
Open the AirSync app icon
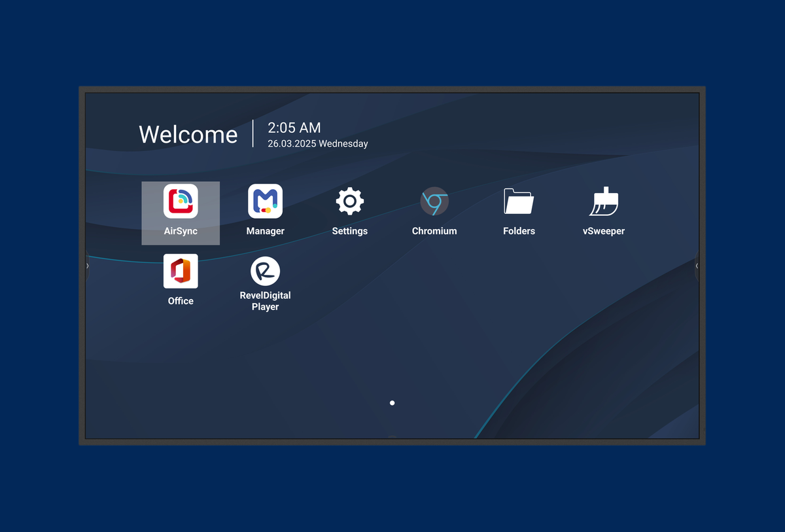click(x=181, y=202)
